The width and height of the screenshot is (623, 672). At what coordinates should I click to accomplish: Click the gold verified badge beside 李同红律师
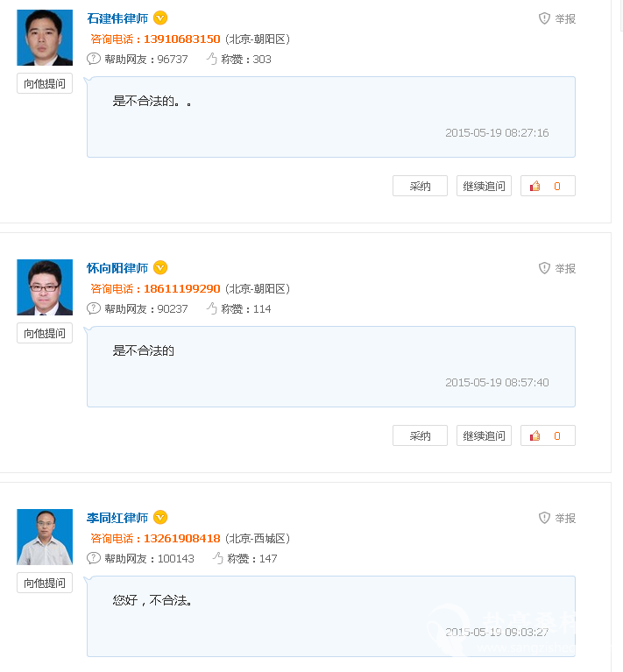click(x=160, y=517)
